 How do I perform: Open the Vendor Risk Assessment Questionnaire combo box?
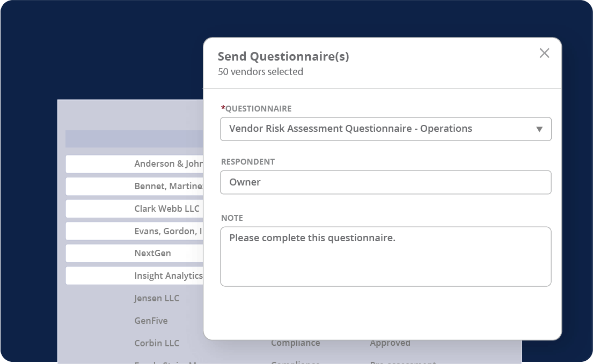376,129
